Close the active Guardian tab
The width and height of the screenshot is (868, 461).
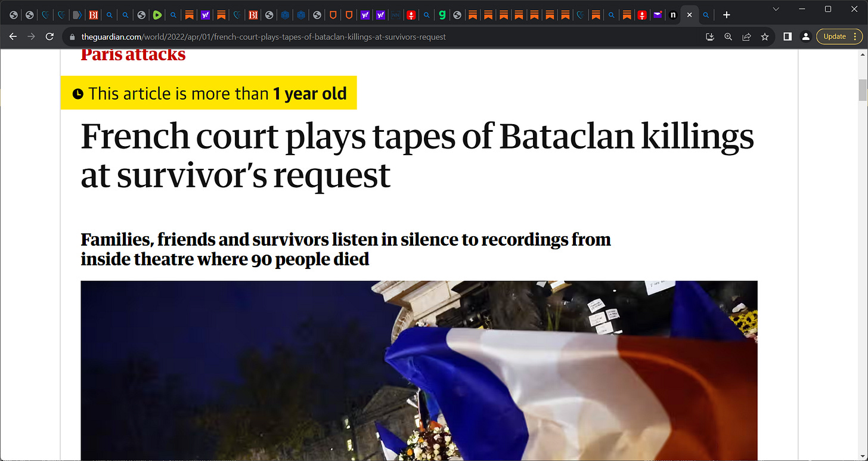[x=689, y=15]
